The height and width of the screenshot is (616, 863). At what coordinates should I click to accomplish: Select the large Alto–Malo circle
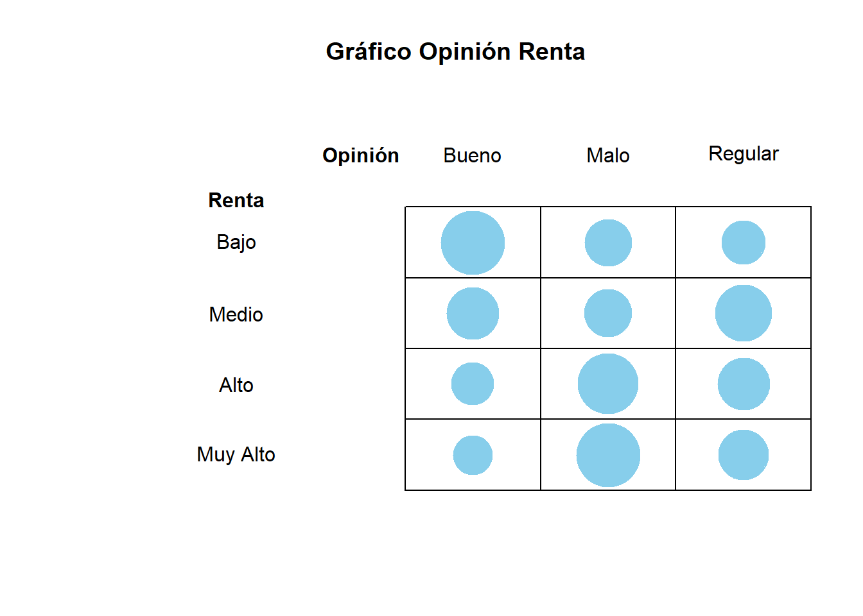608,384
